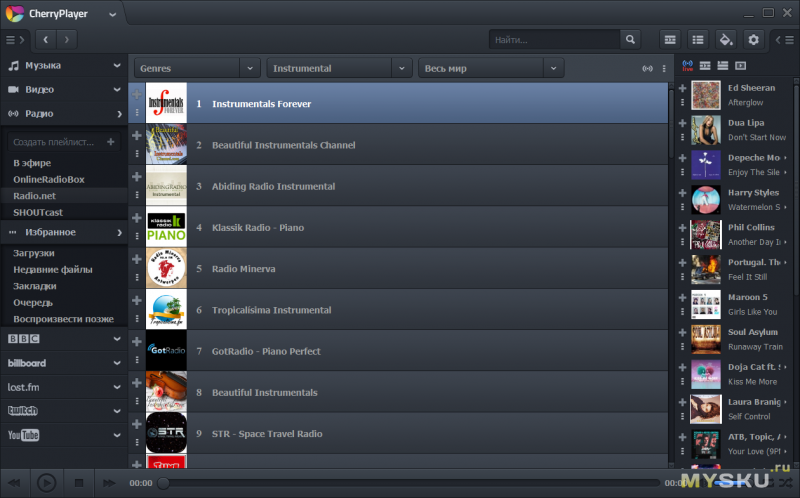
Task: Open the Весь мир region dropdown
Action: click(x=491, y=68)
